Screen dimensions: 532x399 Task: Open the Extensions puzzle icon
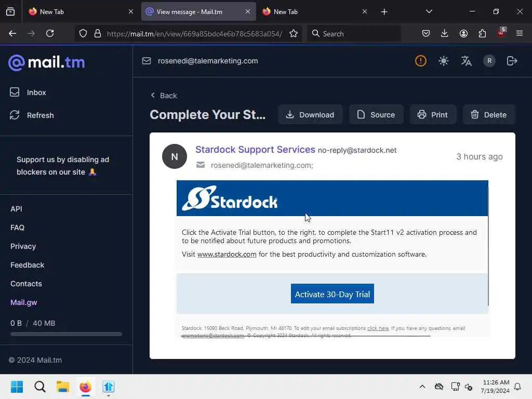point(482,33)
